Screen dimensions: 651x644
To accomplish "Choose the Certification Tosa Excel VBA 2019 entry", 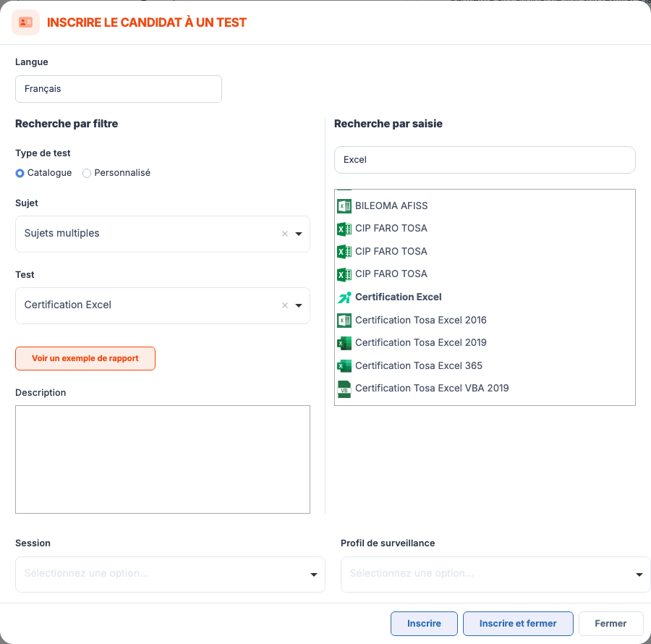I will tap(432, 389).
